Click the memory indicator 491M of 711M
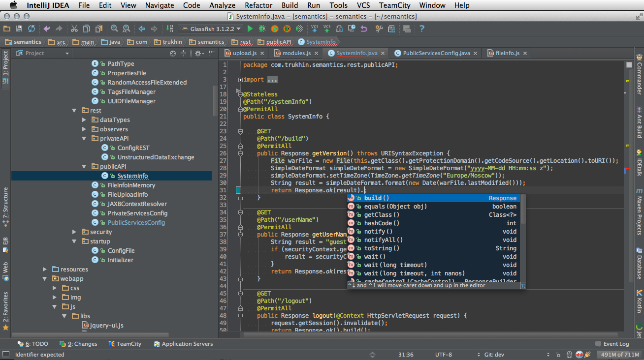This screenshot has width=644, height=360. [x=619, y=355]
